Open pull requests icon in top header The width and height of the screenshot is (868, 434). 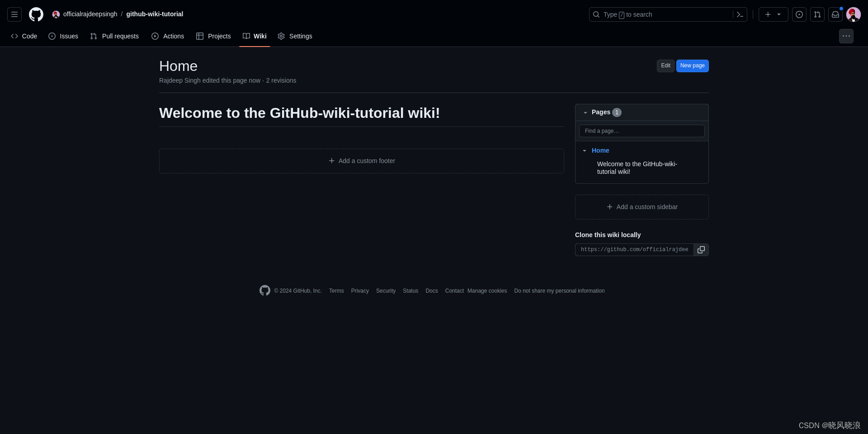(817, 14)
